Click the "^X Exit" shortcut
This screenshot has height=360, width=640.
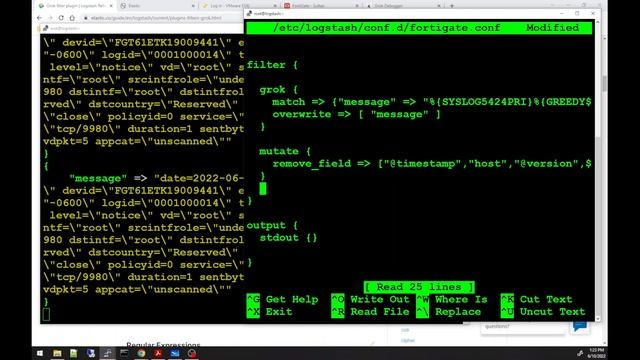pyautogui.click(x=269, y=312)
